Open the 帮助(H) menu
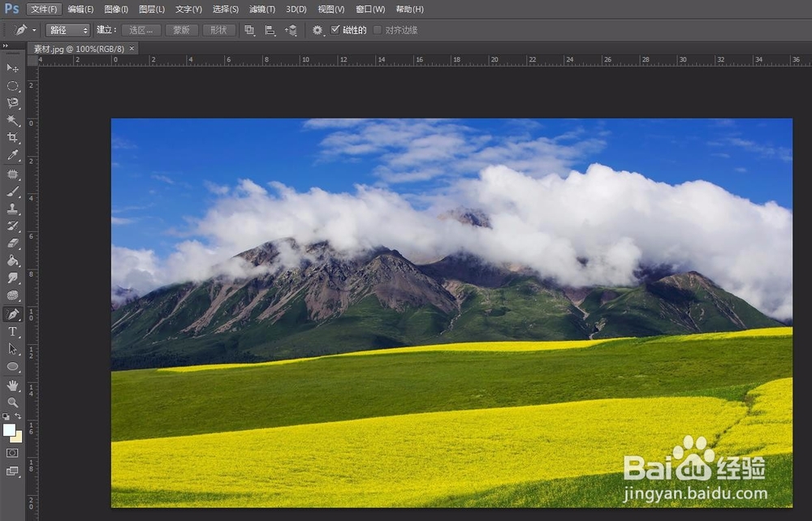 [409, 9]
